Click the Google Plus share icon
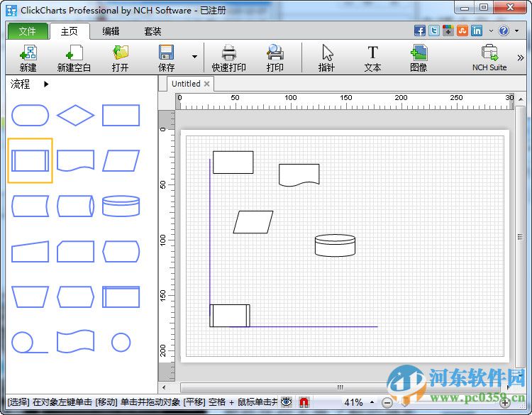The height and width of the screenshot is (415, 532). (x=448, y=31)
